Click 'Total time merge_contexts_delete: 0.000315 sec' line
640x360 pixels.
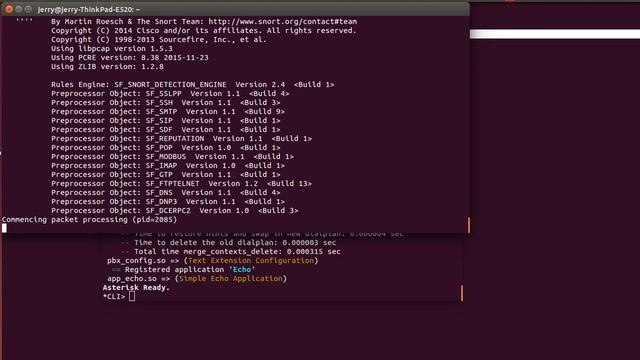click(231, 252)
